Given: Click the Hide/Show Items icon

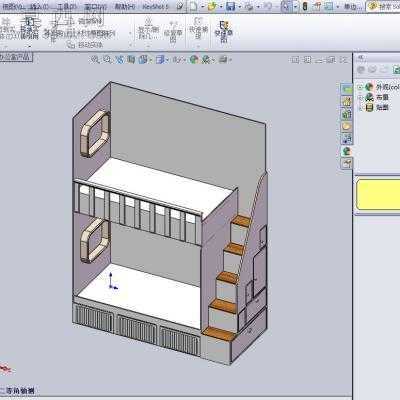Looking at the screenshot, I should click(177, 60).
